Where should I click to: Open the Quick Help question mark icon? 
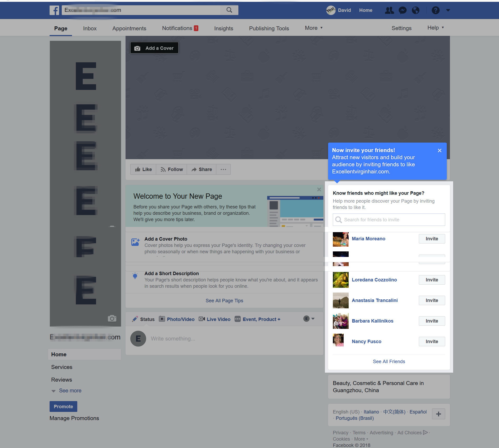click(x=435, y=10)
